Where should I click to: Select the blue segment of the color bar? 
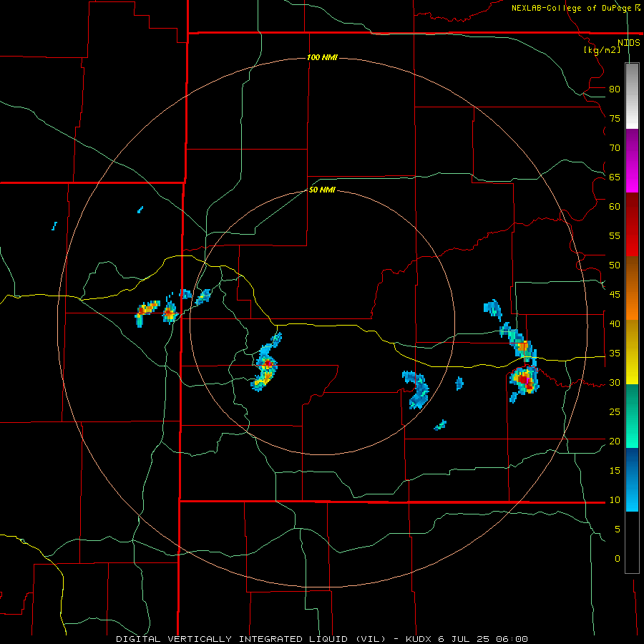point(632,479)
